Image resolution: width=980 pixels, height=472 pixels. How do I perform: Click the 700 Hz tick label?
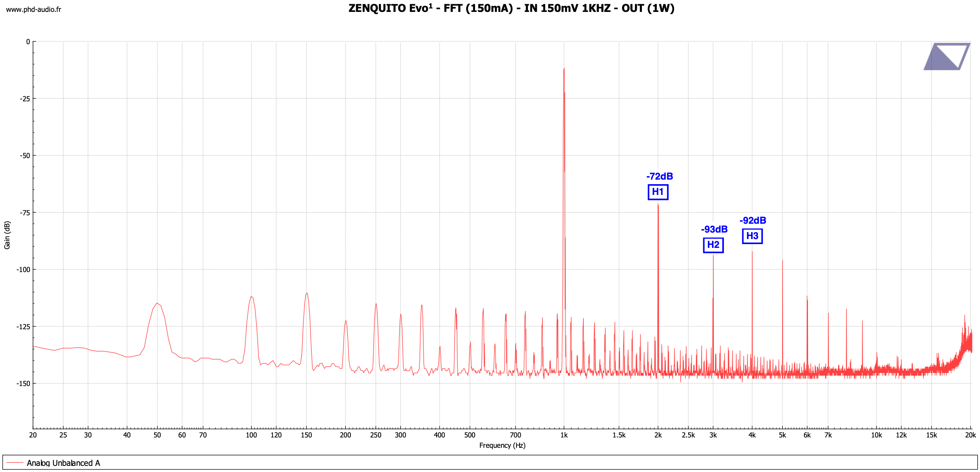coord(515,435)
